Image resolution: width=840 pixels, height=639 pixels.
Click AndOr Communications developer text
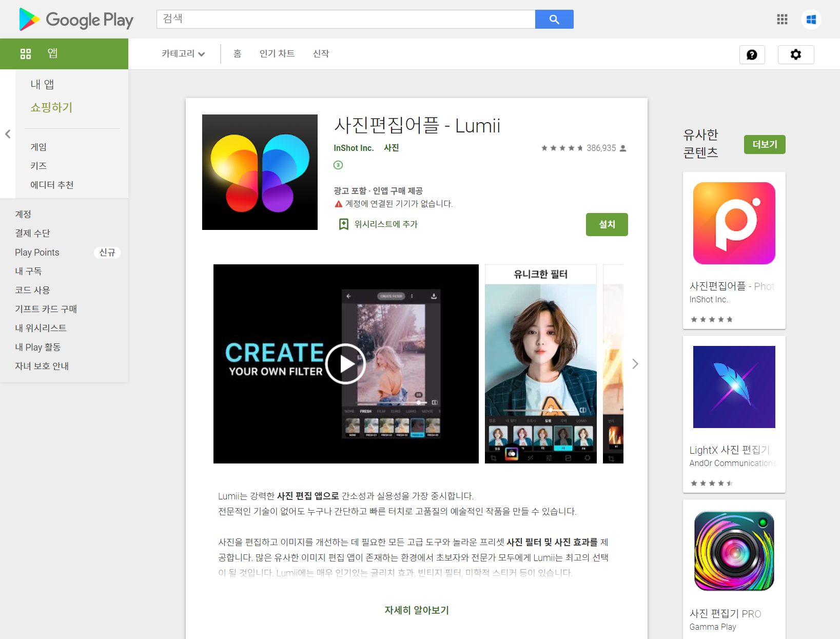tap(733, 463)
